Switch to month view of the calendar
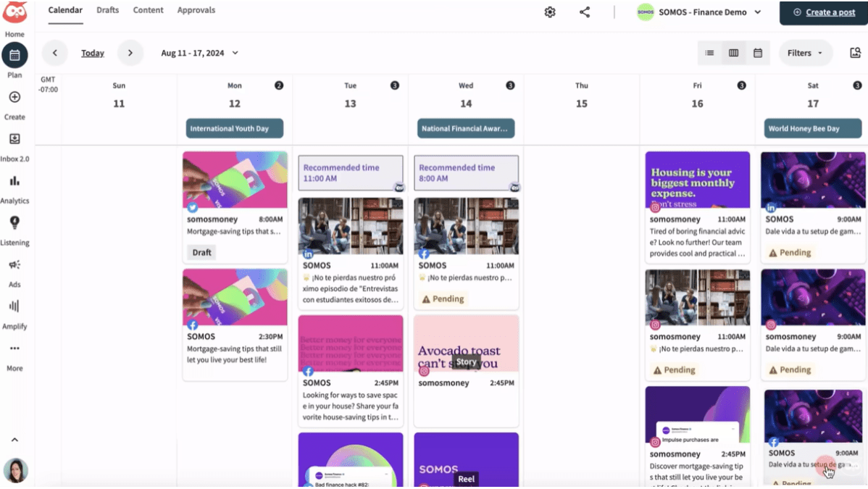 (756, 52)
